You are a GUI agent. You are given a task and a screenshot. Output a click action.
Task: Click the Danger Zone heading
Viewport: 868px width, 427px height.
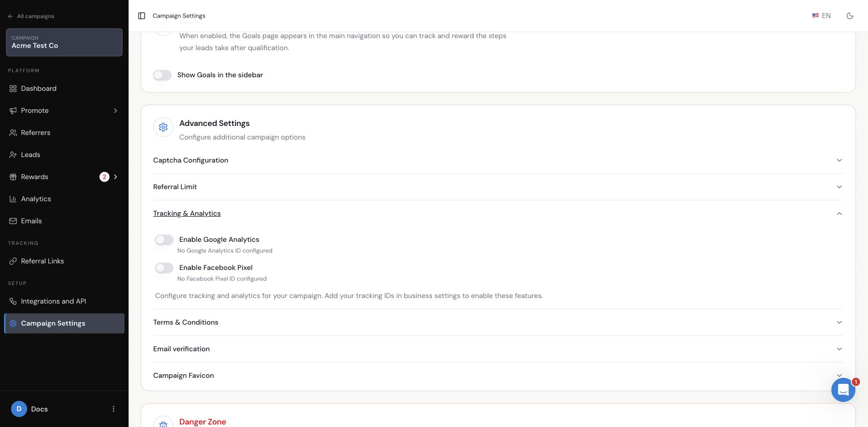[x=202, y=422]
